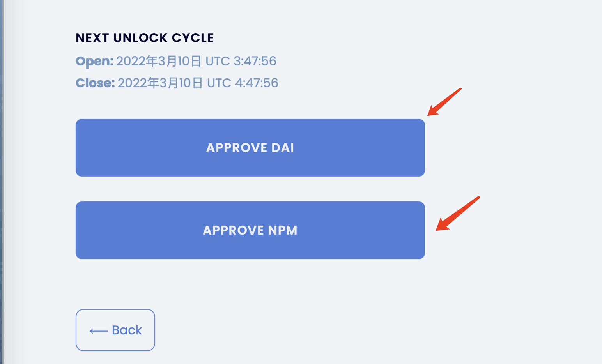Click the close time UTC 4:47:56
The image size is (602, 364).
tap(243, 83)
